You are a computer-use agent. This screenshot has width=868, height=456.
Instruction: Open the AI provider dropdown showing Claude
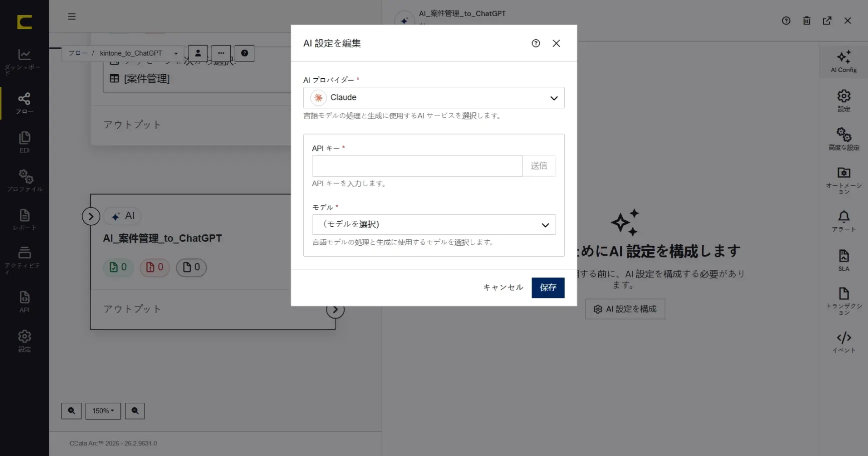click(x=434, y=98)
